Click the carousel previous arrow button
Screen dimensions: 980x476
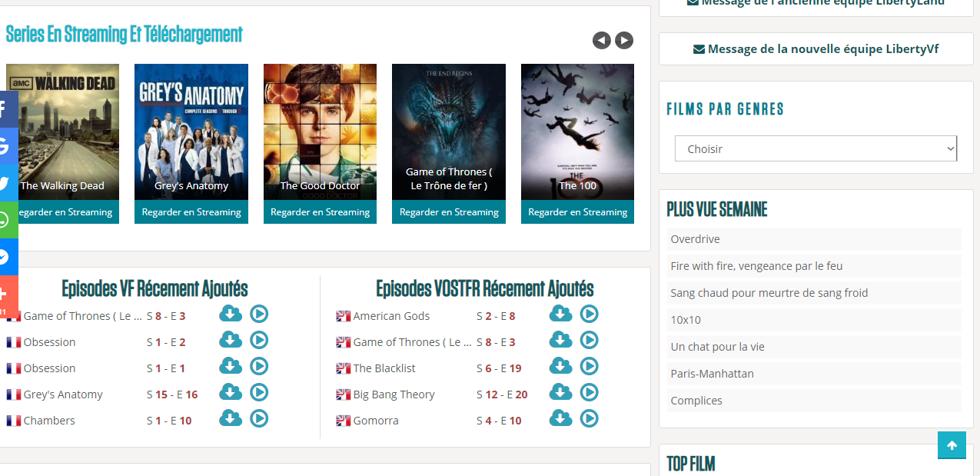(601, 40)
